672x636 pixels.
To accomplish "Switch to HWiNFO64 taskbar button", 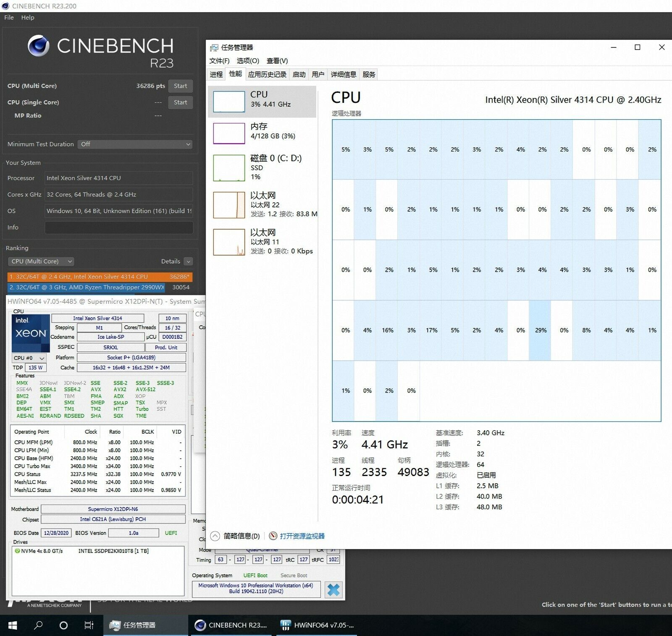I will click(317, 625).
